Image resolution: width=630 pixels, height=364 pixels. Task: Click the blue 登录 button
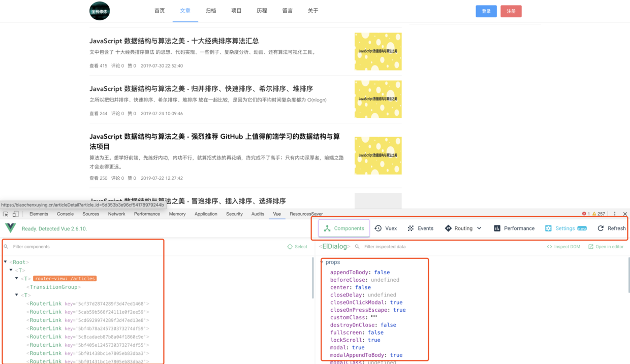coord(486,11)
